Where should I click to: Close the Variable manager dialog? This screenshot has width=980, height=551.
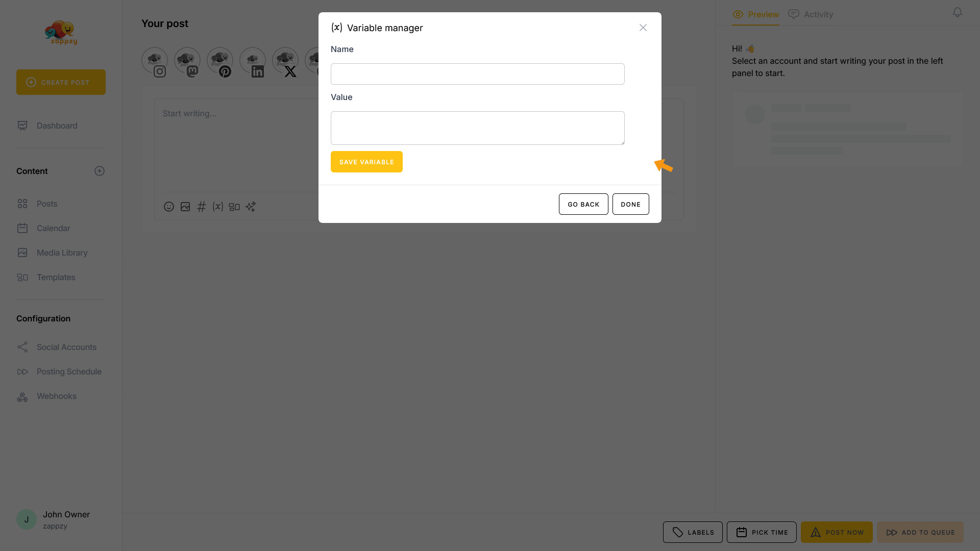click(x=643, y=28)
